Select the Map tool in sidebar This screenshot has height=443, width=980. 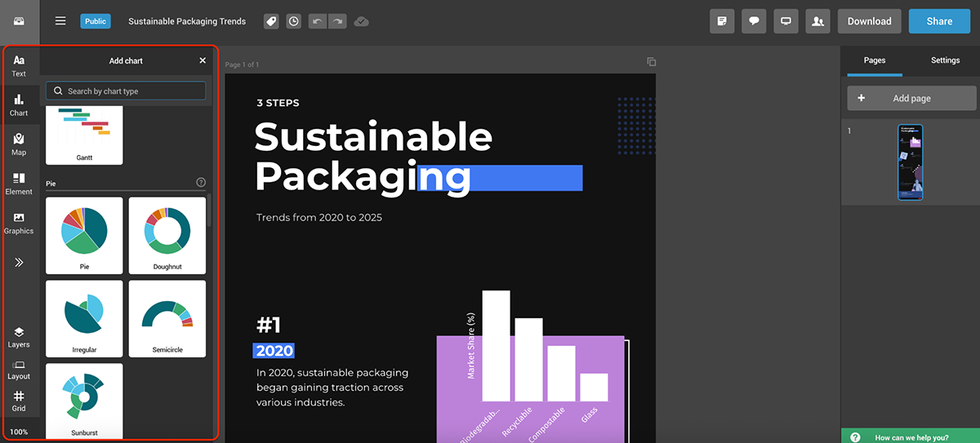[x=19, y=144]
